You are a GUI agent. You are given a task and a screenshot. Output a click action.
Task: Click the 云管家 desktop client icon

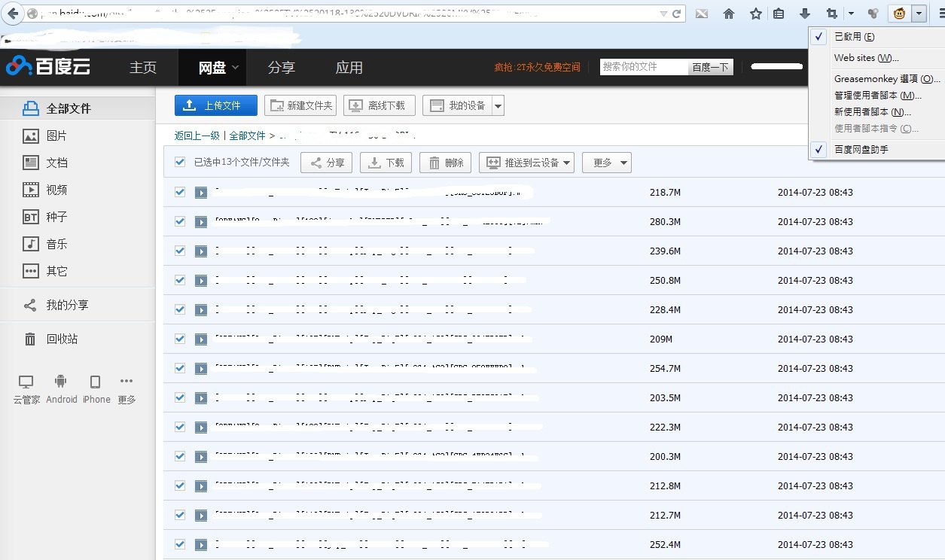pyautogui.click(x=26, y=382)
